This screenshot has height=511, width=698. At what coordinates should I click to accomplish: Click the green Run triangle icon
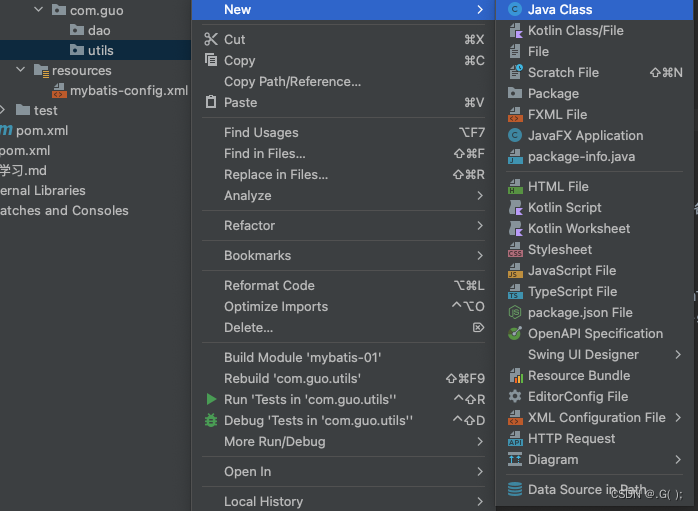click(x=211, y=399)
